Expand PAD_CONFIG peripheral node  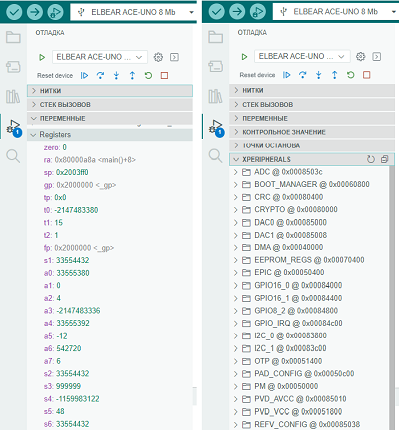(309, 374)
